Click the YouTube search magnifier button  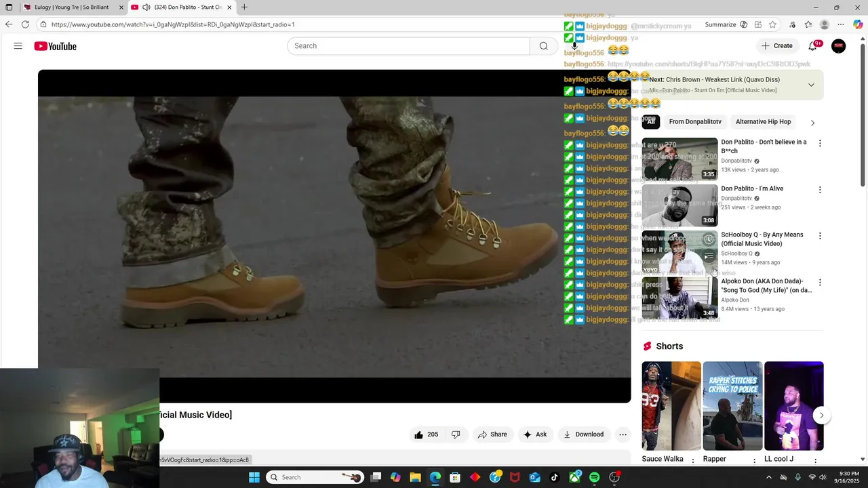[x=544, y=46]
